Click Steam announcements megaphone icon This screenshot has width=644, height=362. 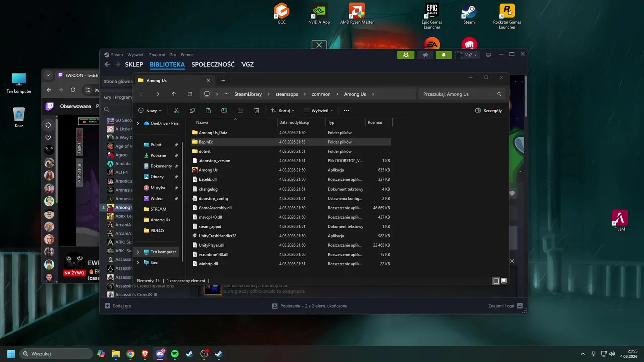(425, 55)
